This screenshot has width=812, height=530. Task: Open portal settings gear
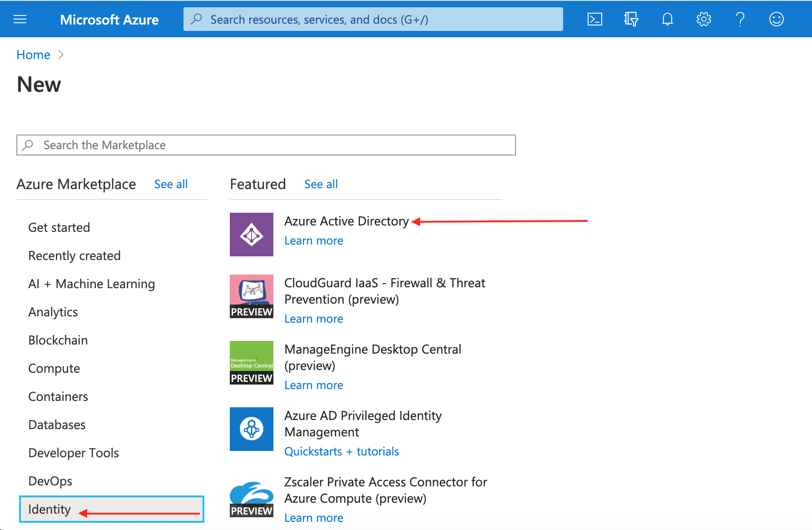pos(703,19)
